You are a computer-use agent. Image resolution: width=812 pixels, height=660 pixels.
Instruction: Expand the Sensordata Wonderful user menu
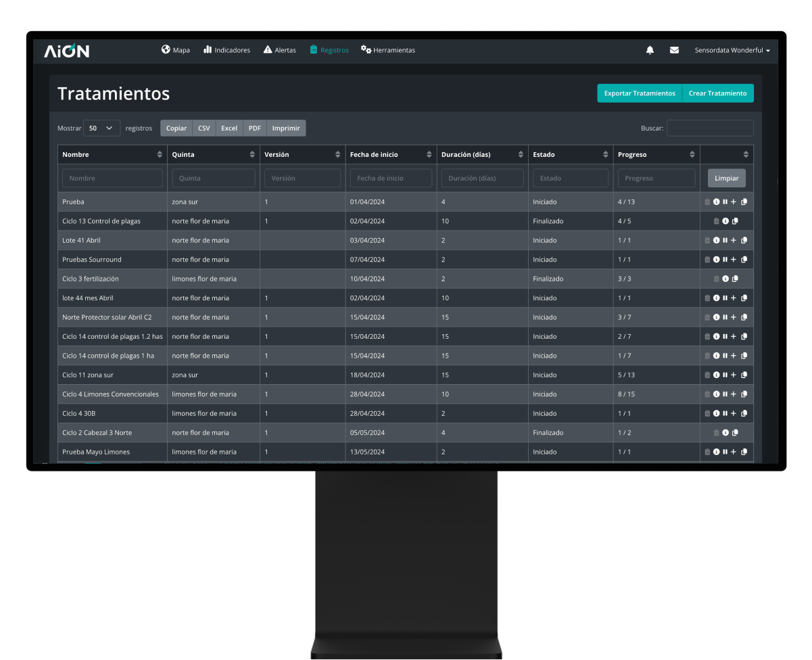[732, 50]
